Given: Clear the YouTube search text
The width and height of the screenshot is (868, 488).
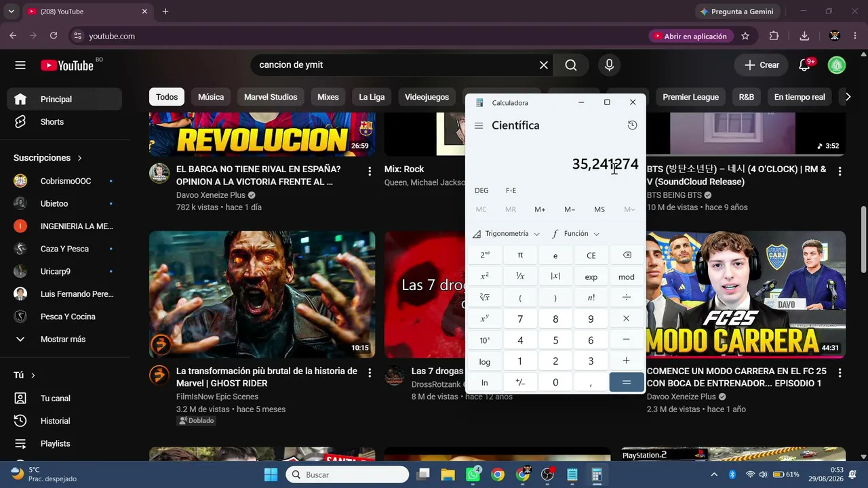Looking at the screenshot, I should pyautogui.click(x=544, y=65).
